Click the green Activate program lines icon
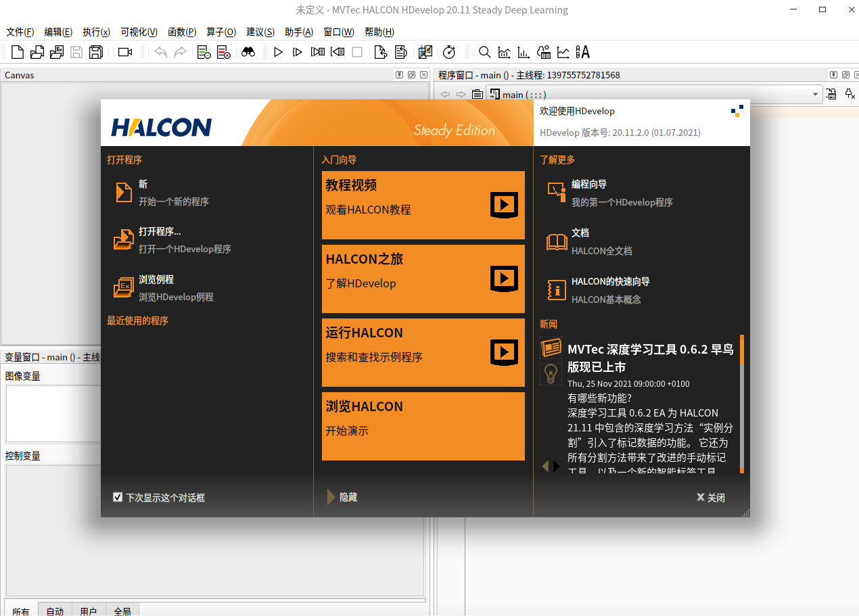This screenshot has width=859, height=616. click(204, 52)
